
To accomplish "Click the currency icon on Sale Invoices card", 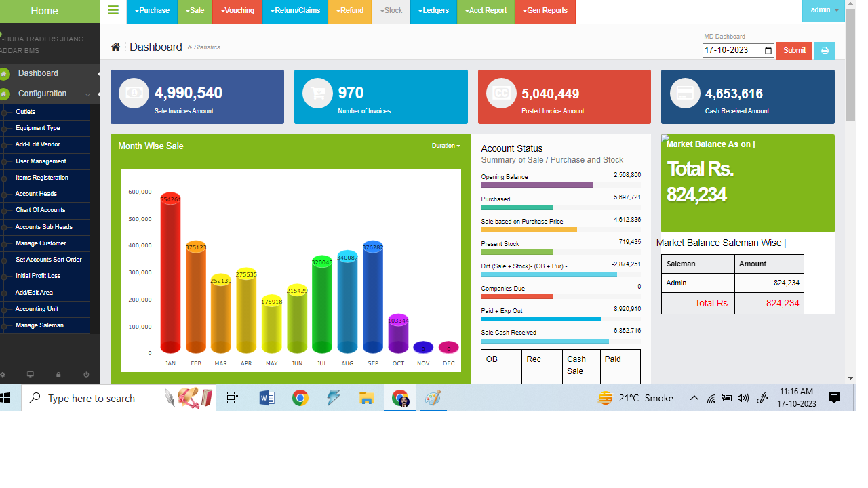I will click(x=134, y=93).
